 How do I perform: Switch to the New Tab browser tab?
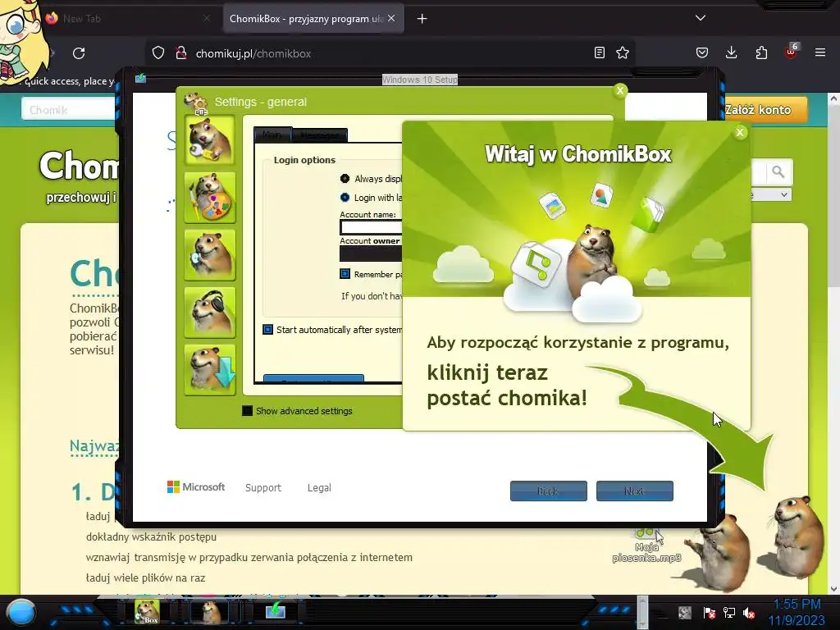pyautogui.click(x=129, y=18)
